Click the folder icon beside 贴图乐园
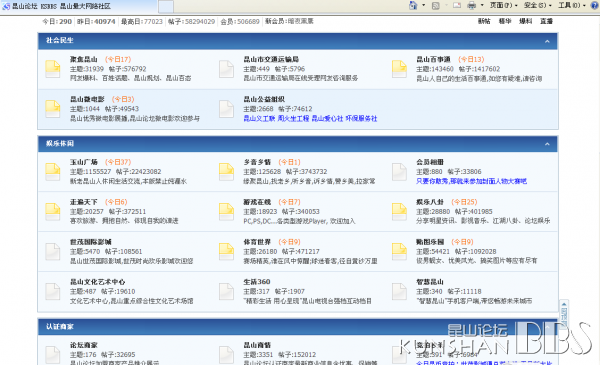Viewport: 600px width, 365px height. (x=399, y=252)
